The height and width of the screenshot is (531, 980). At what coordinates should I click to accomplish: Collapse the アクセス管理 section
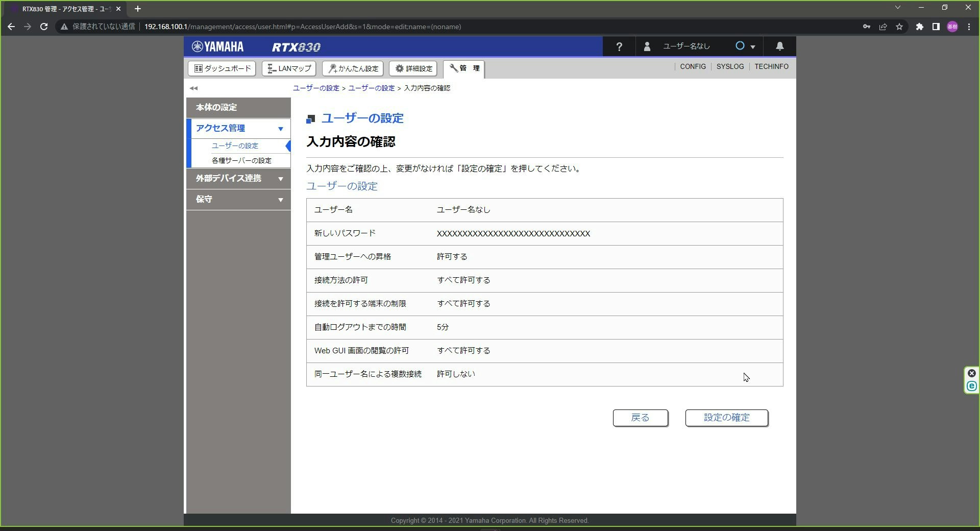pos(280,129)
